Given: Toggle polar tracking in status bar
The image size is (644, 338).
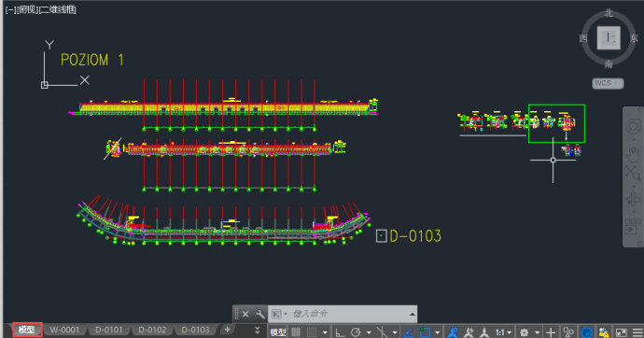Looking at the screenshot, I should coord(356,331).
